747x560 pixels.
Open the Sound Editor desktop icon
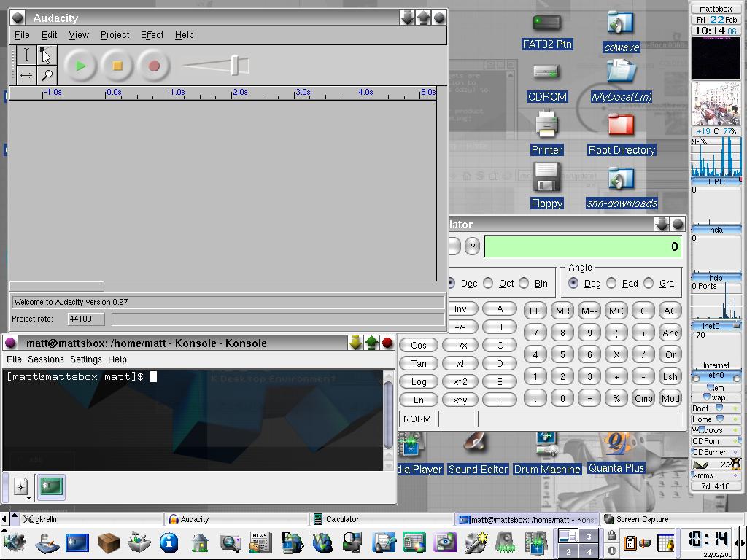coord(478,454)
